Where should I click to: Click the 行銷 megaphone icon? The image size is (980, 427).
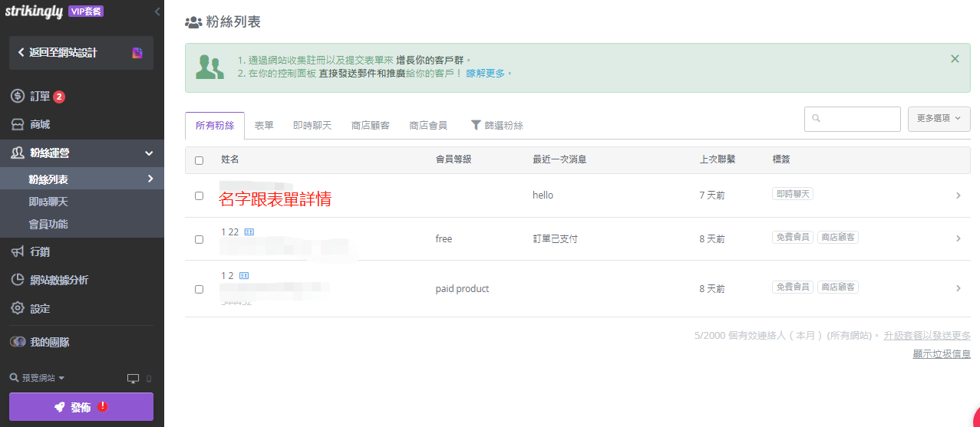[18, 251]
